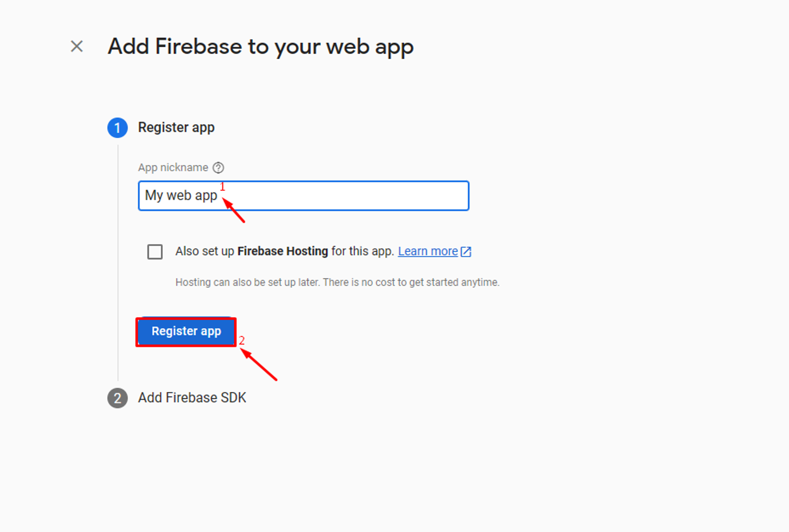Click the My web app nickname field
Screen dimensions: 789x532
pyautogui.click(x=303, y=196)
